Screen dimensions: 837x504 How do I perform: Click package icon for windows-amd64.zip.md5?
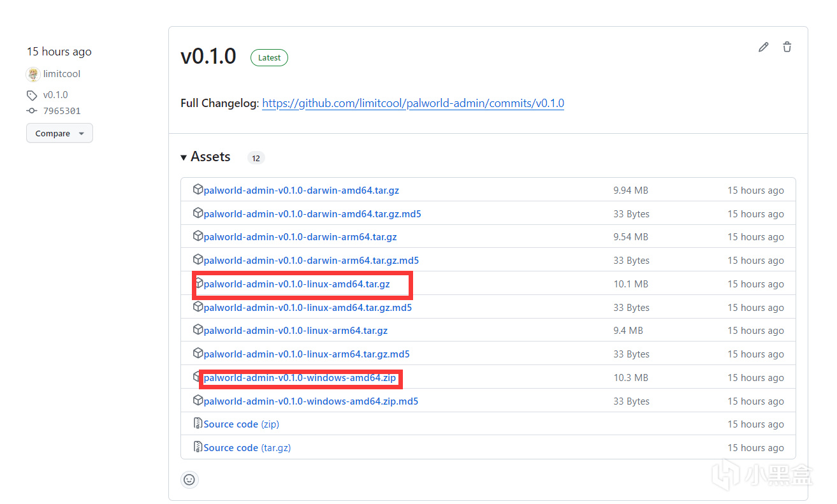(198, 401)
